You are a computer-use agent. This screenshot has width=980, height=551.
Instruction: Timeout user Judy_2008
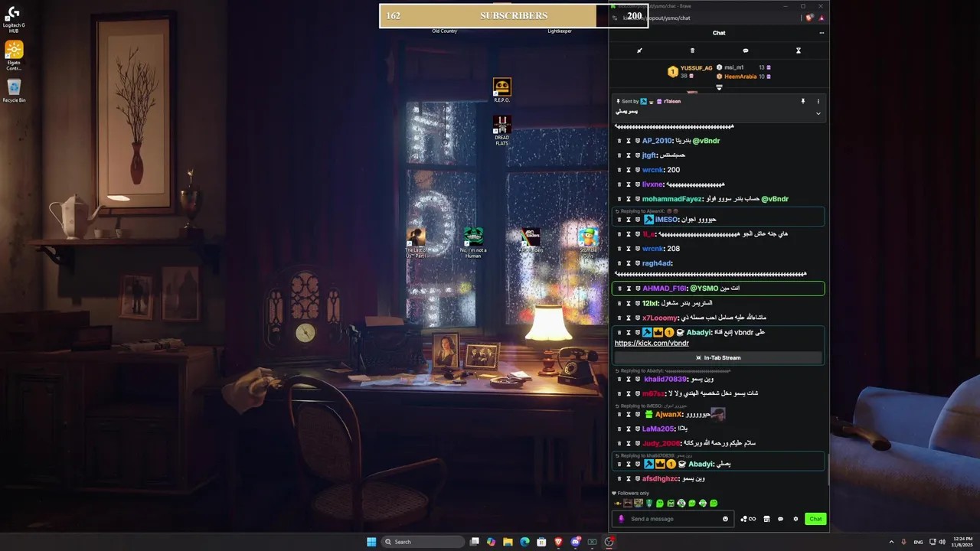tap(629, 443)
